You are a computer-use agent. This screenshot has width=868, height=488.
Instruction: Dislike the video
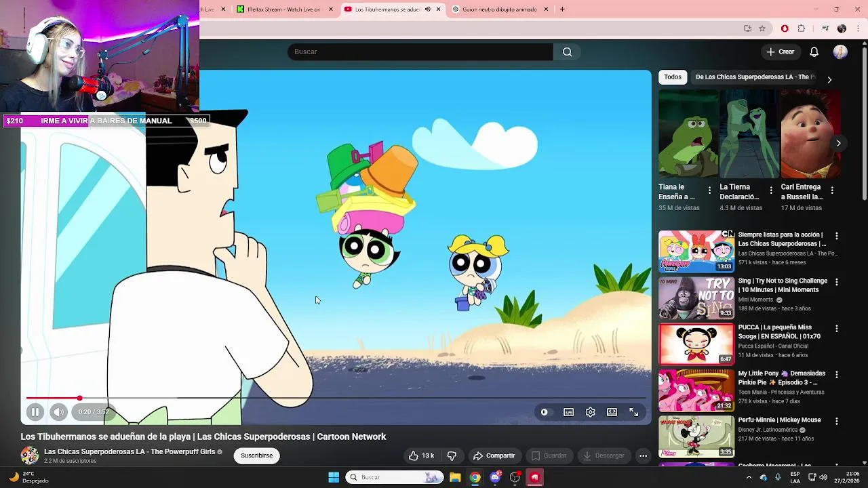pyautogui.click(x=452, y=455)
